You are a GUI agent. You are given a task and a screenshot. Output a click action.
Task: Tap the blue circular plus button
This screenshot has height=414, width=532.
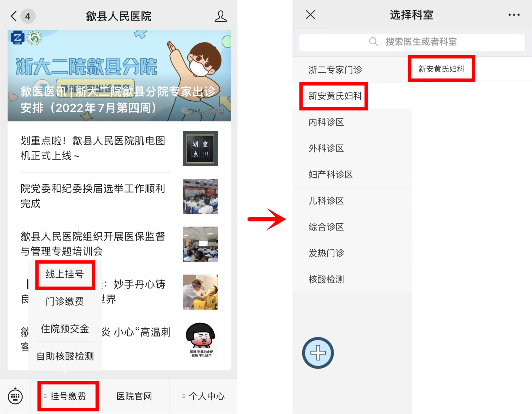[x=318, y=353]
